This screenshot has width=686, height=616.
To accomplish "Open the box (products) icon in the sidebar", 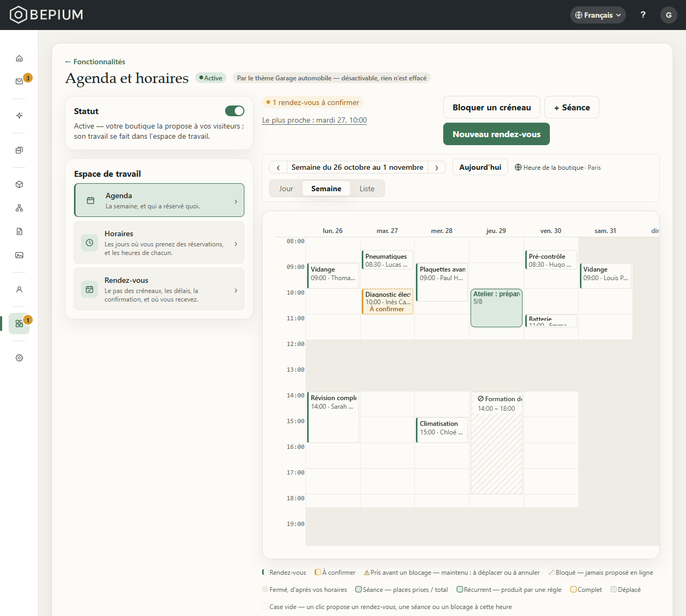I will pos(19,184).
